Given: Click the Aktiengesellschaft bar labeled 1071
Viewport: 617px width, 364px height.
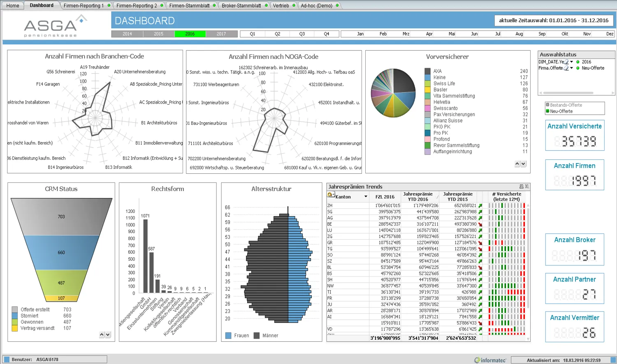Looking at the screenshot, I should 146,256.
